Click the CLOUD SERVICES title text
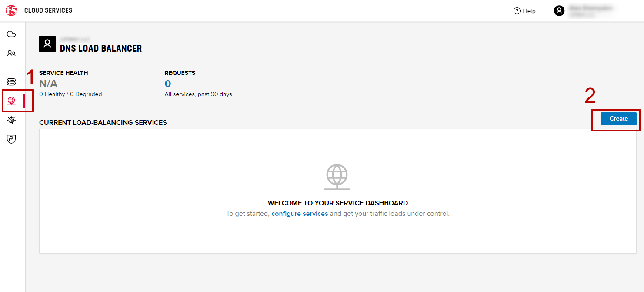 48,10
